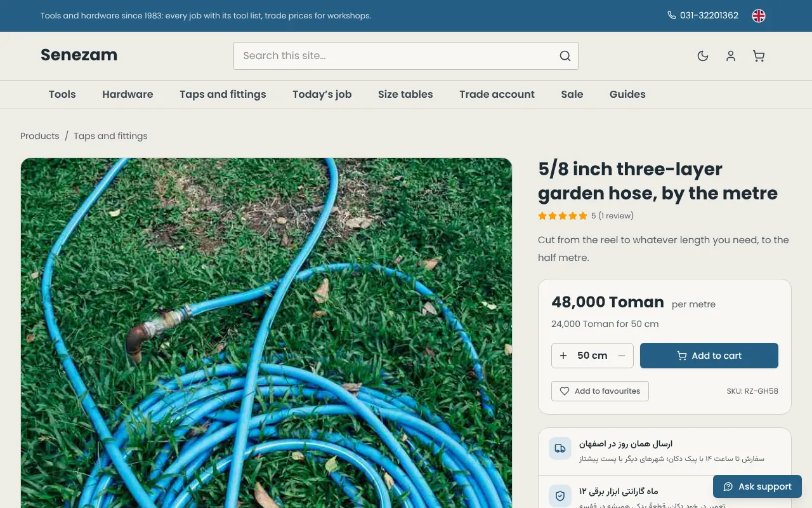Open the shopping cart icon in header
Image resolution: width=812 pixels, height=508 pixels.
click(x=759, y=56)
